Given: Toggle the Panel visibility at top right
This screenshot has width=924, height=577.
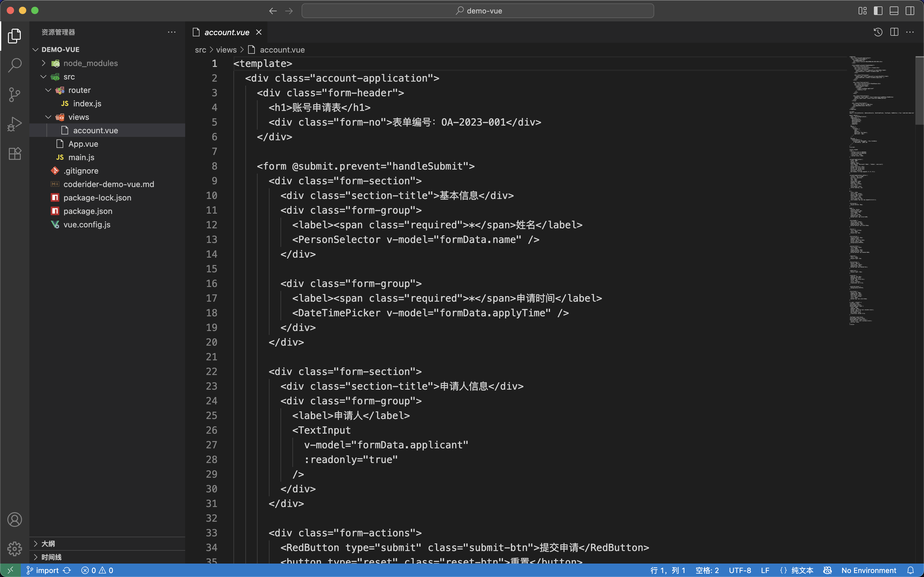Looking at the screenshot, I should click(894, 11).
